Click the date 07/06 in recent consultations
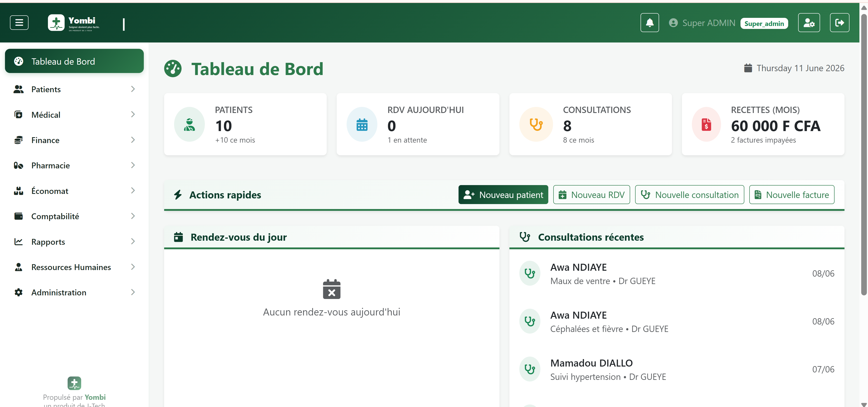Viewport: 868px width, 407px height. 823,369
